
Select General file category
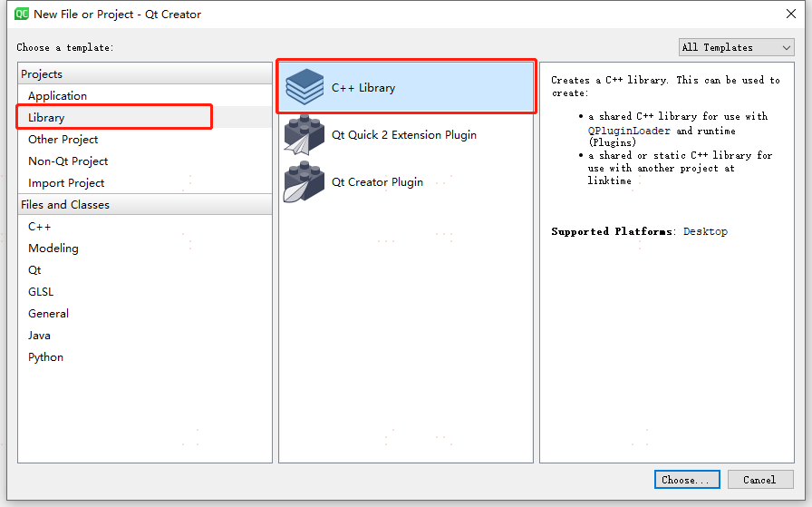[145, 314]
